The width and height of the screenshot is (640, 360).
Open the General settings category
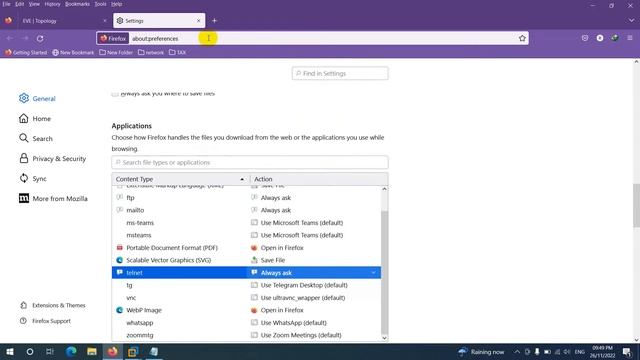38,98
